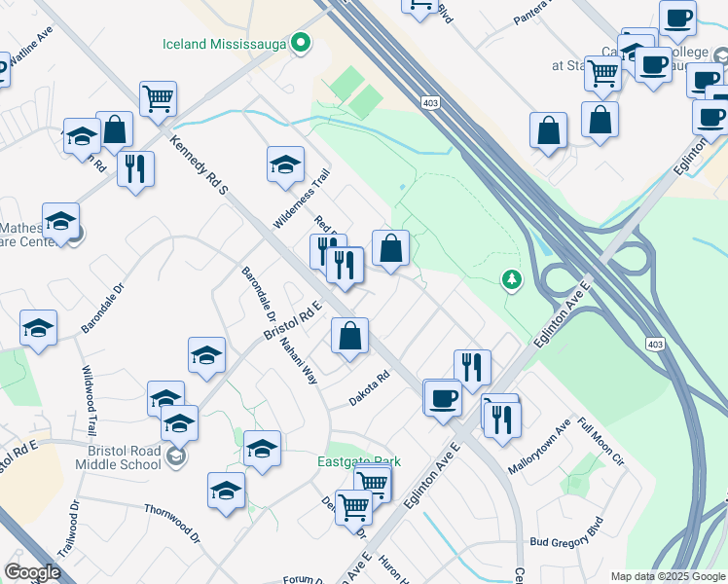
Task: Select the shopping bag marker near Dakota Rd
Action: pos(350,339)
